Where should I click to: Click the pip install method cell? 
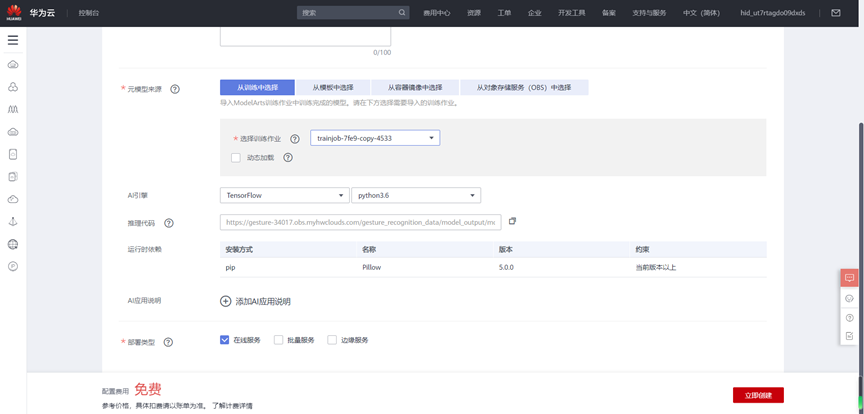point(230,267)
